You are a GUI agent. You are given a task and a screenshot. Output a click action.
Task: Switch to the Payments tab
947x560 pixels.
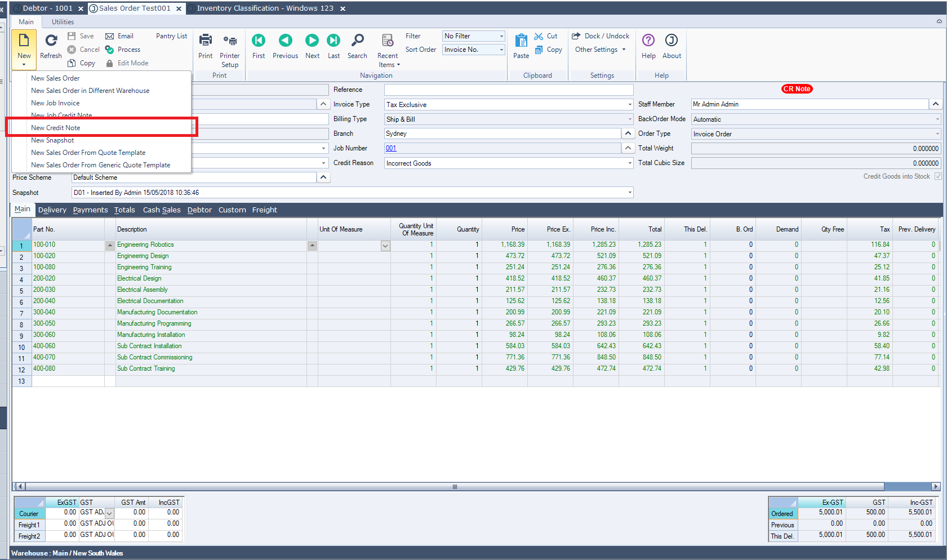[90, 210]
